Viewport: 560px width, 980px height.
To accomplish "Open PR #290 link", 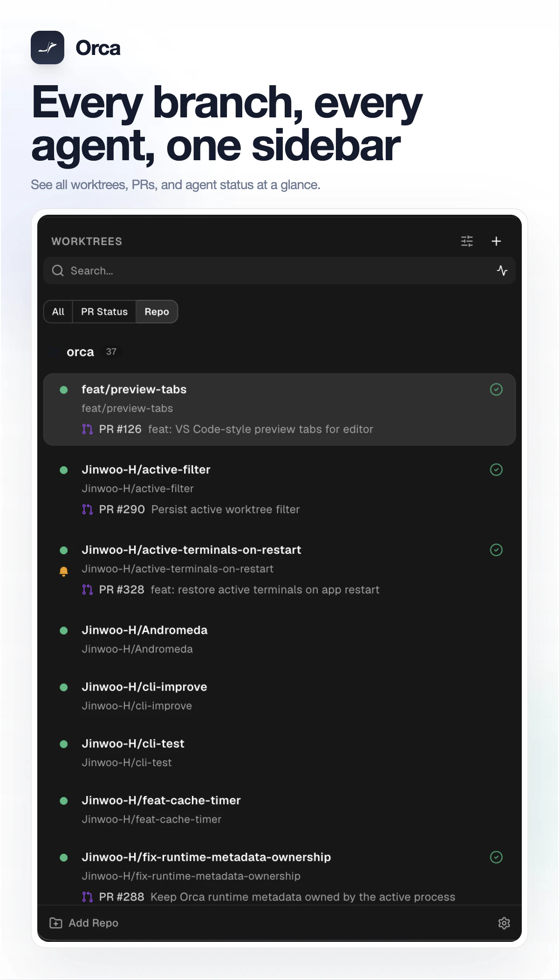I will tap(122, 509).
